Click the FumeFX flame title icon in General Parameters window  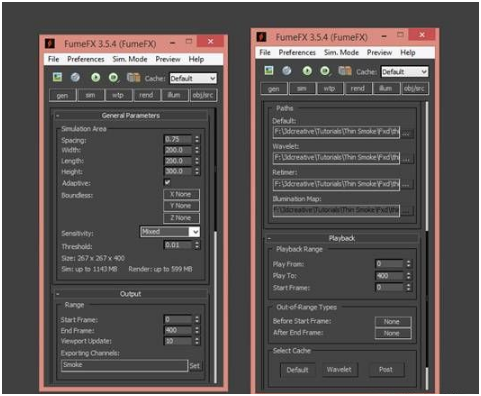[50, 43]
